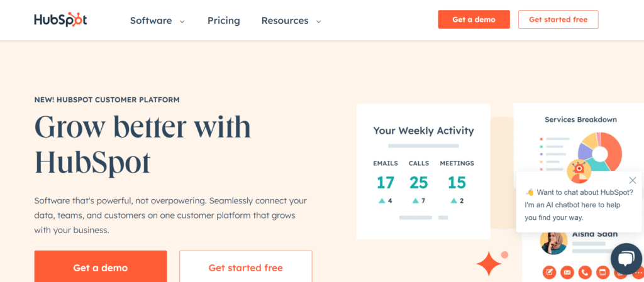Click the chatbot robot avatar icon
The height and width of the screenshot is (282, 644).
(579, 171)
